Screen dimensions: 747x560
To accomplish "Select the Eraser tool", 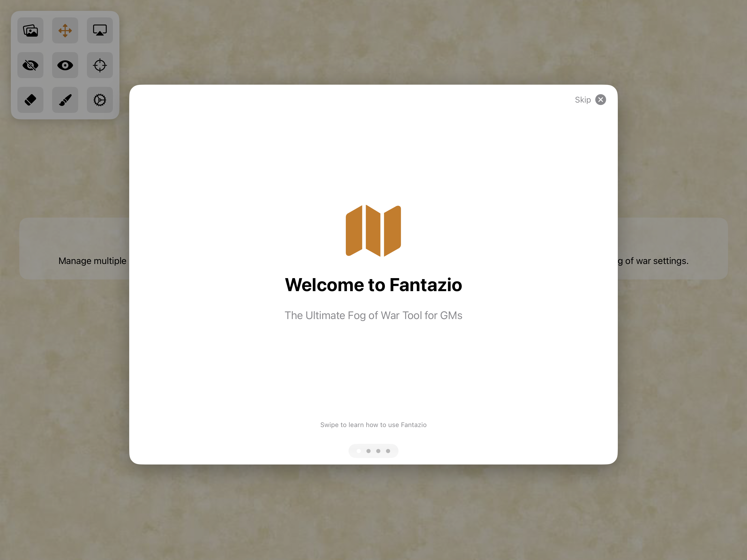I will click(30, 100).
